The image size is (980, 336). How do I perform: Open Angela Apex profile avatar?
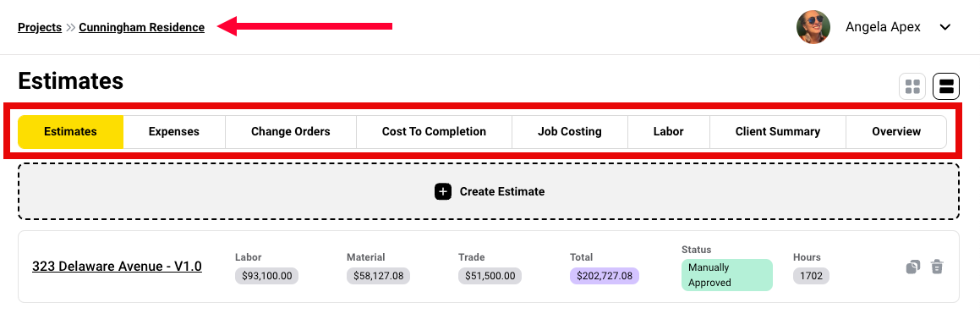point(813,28)
